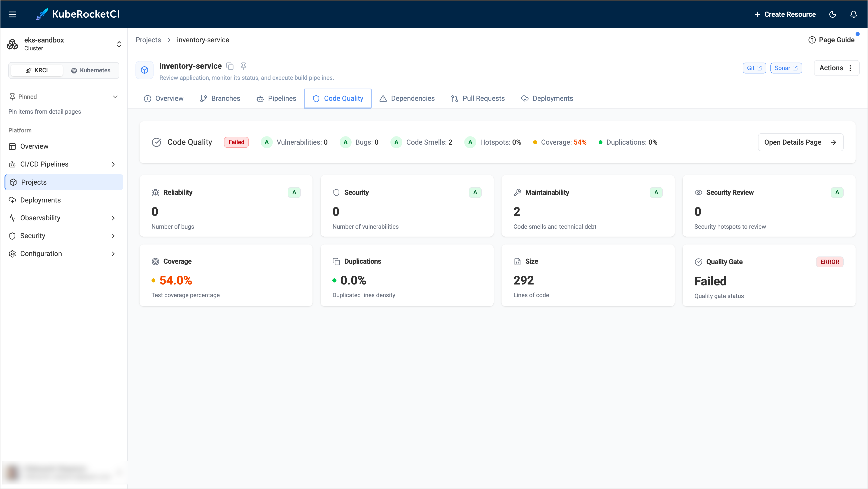Screen dimensions: 868x489
Task: Click the Security Review eye icon
Action: pos(698,192)
